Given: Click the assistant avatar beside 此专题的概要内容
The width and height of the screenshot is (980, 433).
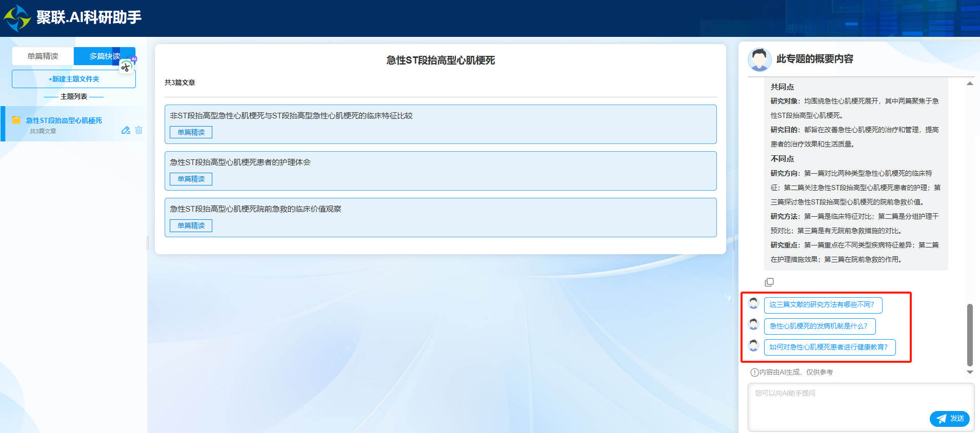Looking at the screenshot, I should pos(759,59).
